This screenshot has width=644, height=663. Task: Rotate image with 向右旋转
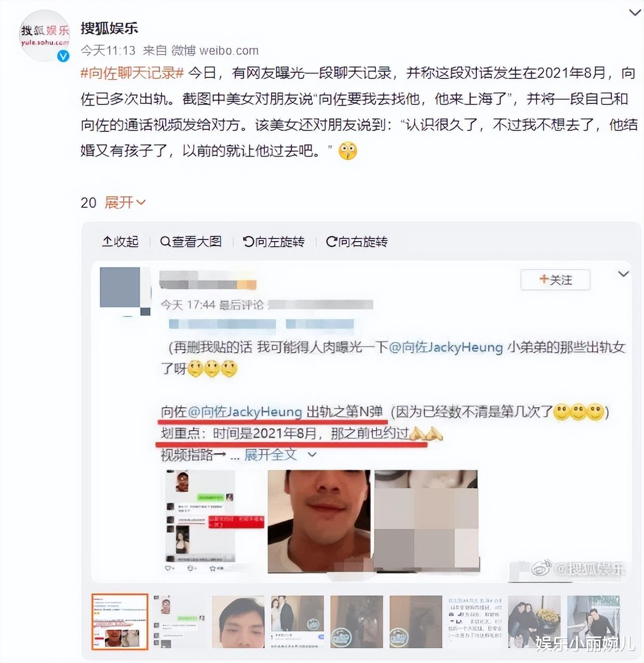(x=357, y=242)
